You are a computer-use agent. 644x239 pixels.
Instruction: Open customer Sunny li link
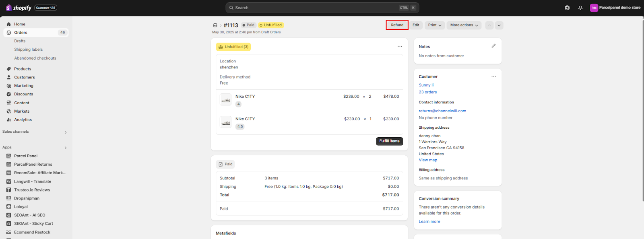pyautogui.click(x=426, y=85)
